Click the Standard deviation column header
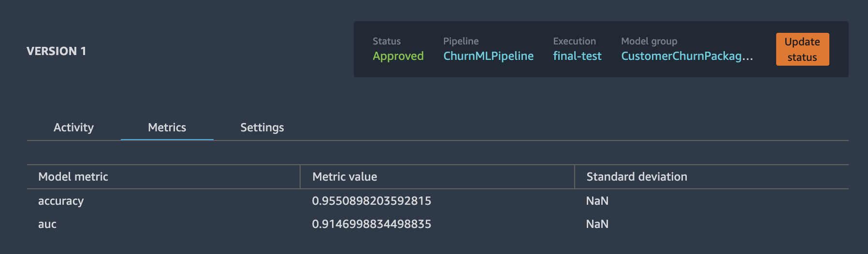 (637, 177)
